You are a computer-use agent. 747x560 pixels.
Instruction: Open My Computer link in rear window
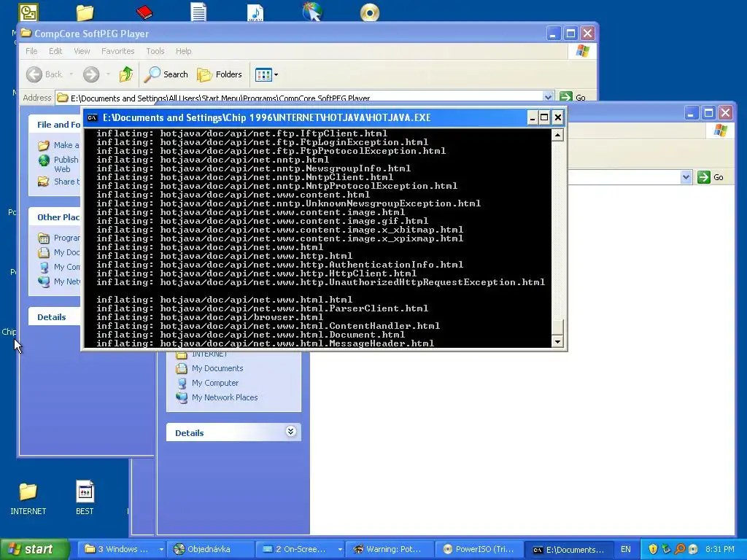coord(215,383)
